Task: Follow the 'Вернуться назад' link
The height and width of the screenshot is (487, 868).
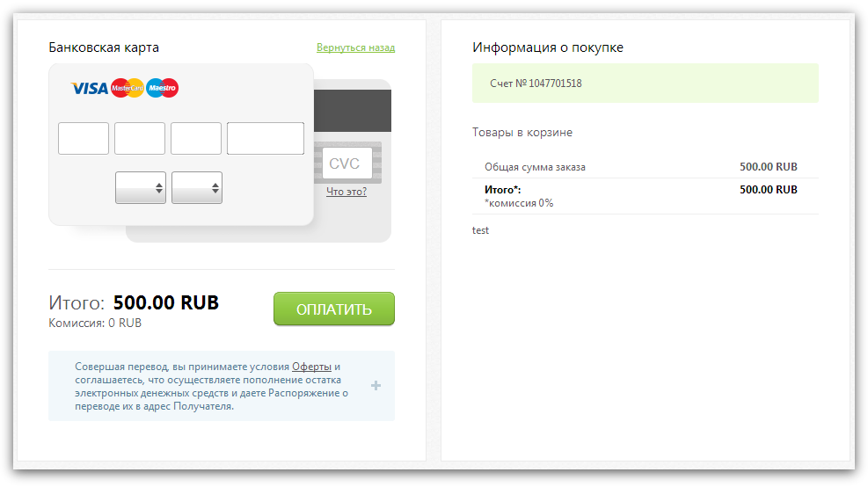Action: (x=356, y=47)
